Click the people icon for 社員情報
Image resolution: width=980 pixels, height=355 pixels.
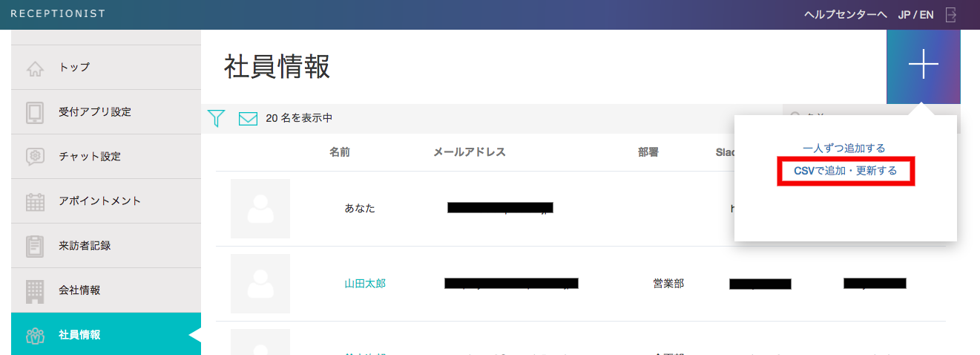tap(35, 335)
